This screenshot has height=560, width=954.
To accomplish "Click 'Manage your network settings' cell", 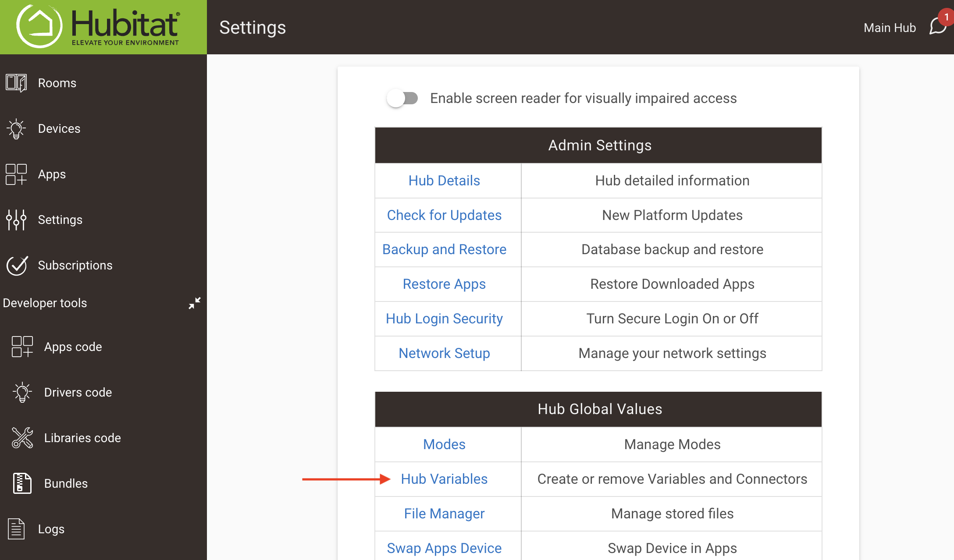I will [672, 353].
